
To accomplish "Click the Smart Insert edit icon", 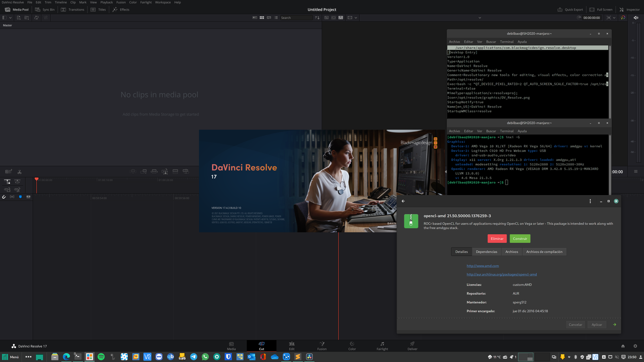I will [133, 171].
